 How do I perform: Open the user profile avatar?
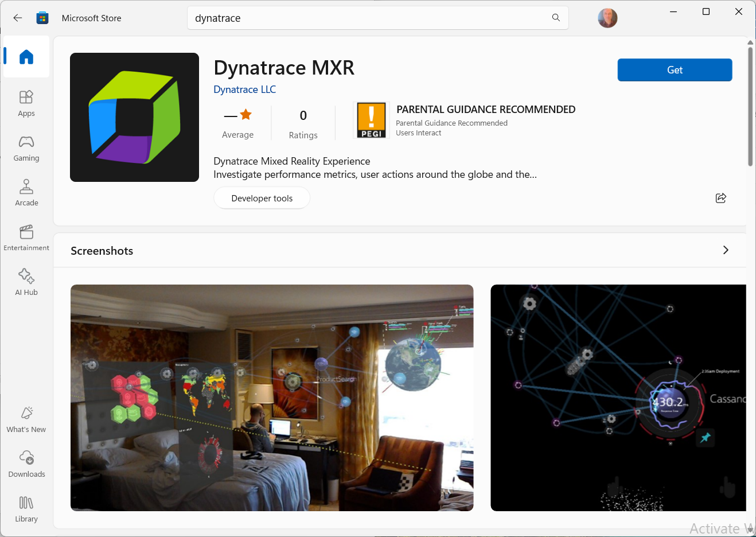click(x=607, y=18)
